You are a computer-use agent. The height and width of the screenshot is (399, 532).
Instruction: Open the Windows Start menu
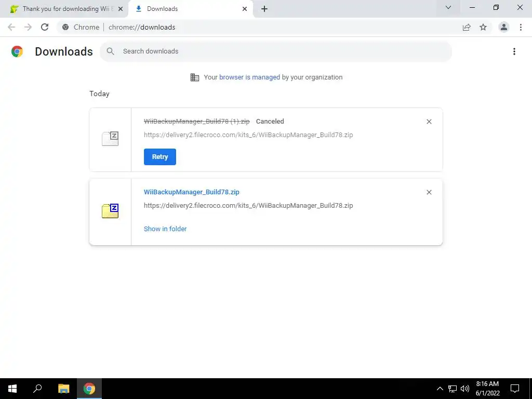[x=12, y=389]
